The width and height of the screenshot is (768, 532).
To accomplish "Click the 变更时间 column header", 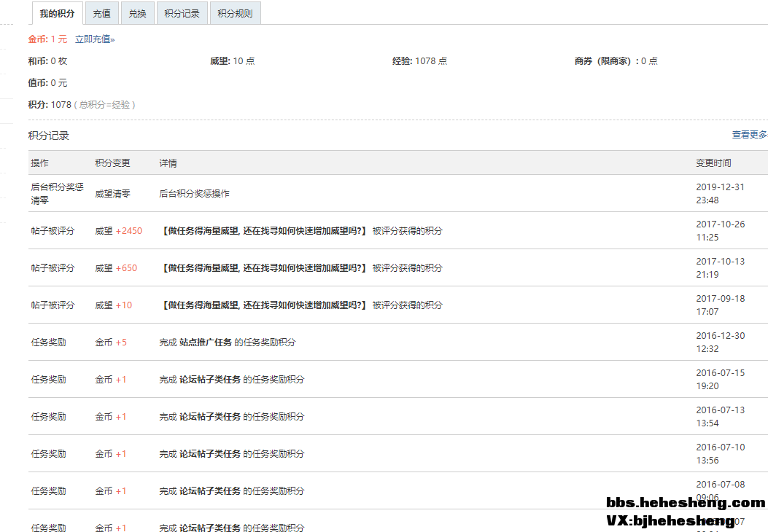I will [713, 163].
